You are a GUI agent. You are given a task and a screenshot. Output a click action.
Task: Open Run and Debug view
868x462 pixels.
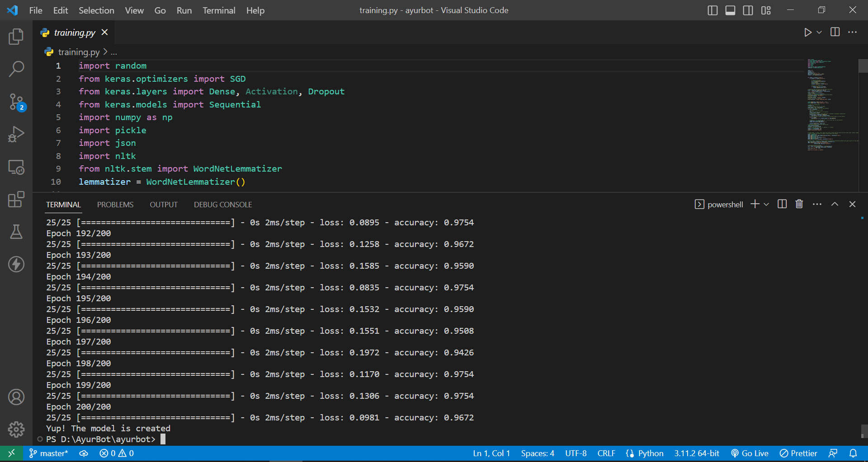16,135
